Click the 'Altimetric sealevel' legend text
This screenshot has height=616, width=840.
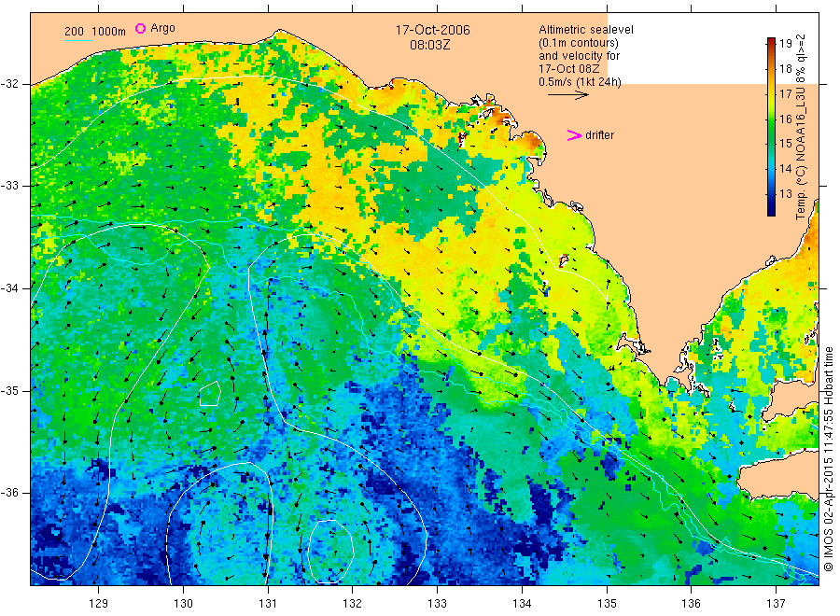coord(586,30)
